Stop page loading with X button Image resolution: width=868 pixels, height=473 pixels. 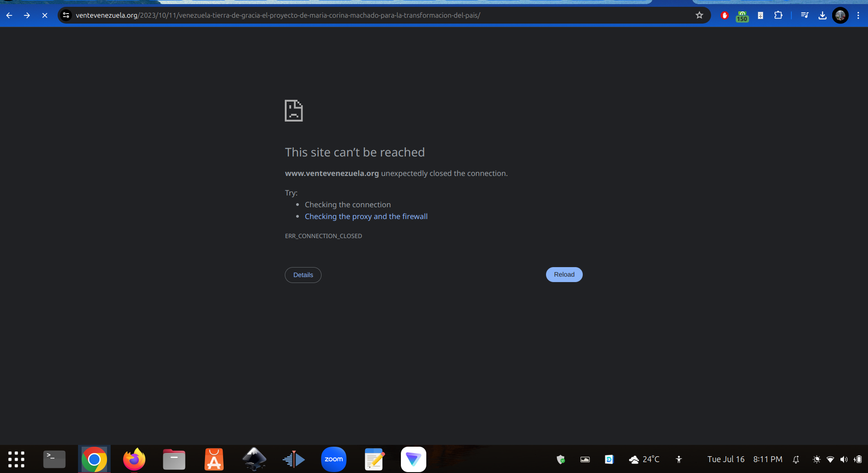[44, 15]
